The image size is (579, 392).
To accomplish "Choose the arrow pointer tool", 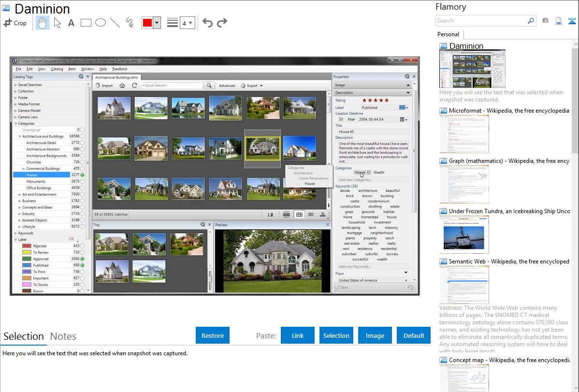I will pos(57,23).
